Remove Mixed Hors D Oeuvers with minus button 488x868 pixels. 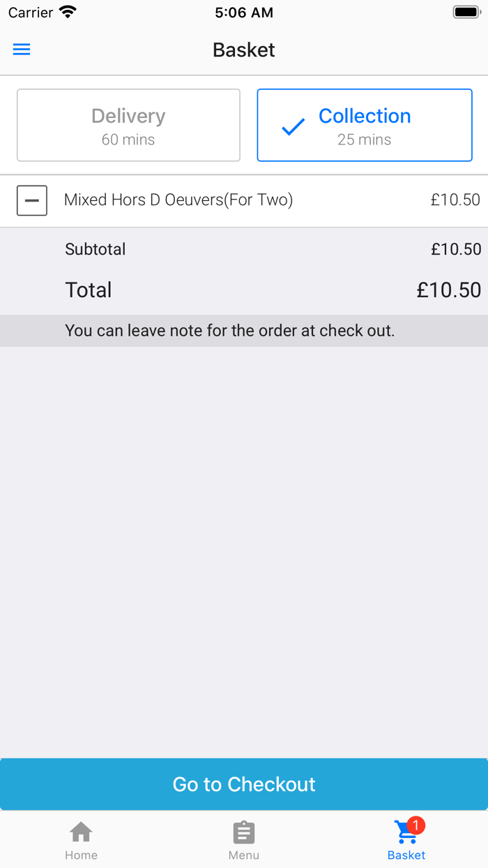pos(32,200)
